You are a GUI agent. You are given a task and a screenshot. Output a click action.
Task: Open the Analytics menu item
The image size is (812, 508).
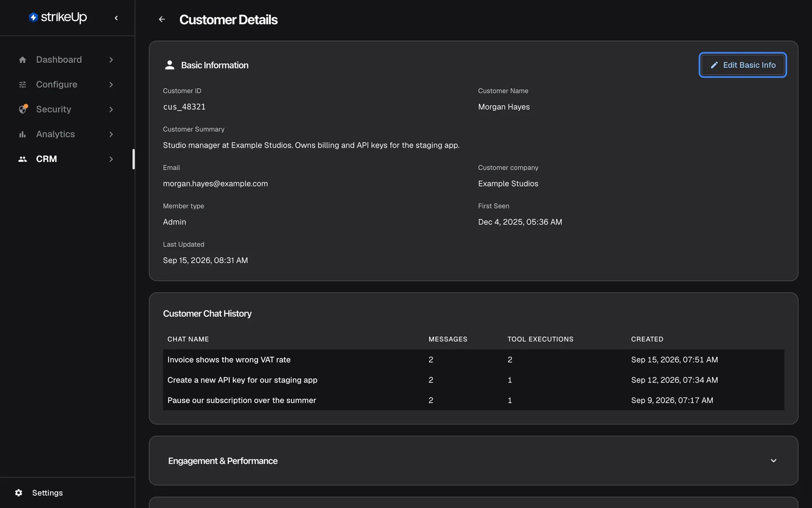67,134
